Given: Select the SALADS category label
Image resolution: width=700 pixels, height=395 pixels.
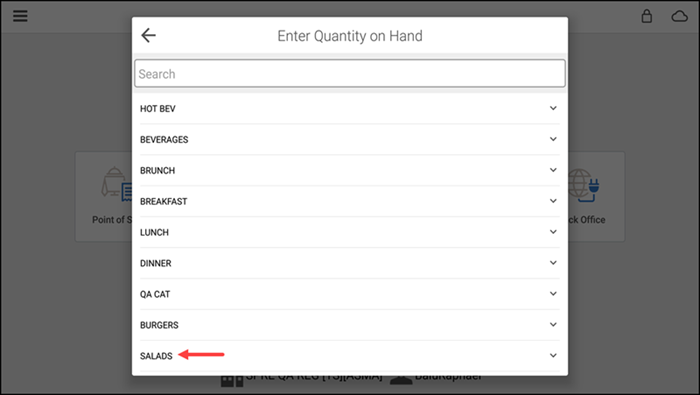Looking at the screenshot, I should pos(156,356).
